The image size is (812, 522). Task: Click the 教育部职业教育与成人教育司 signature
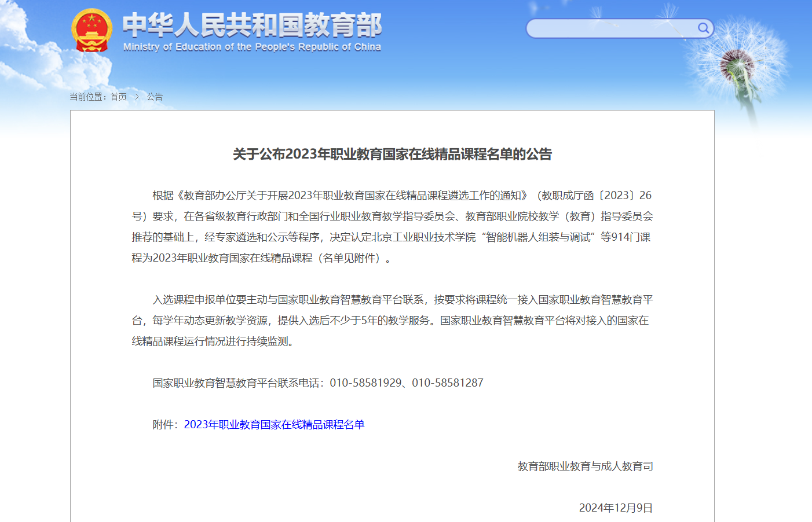[x=585, y=466]
